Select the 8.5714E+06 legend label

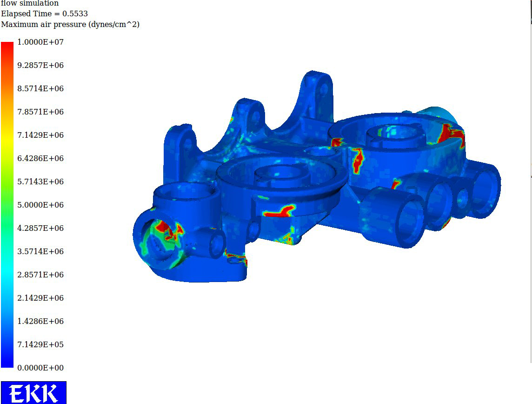(x=40, y=88)
